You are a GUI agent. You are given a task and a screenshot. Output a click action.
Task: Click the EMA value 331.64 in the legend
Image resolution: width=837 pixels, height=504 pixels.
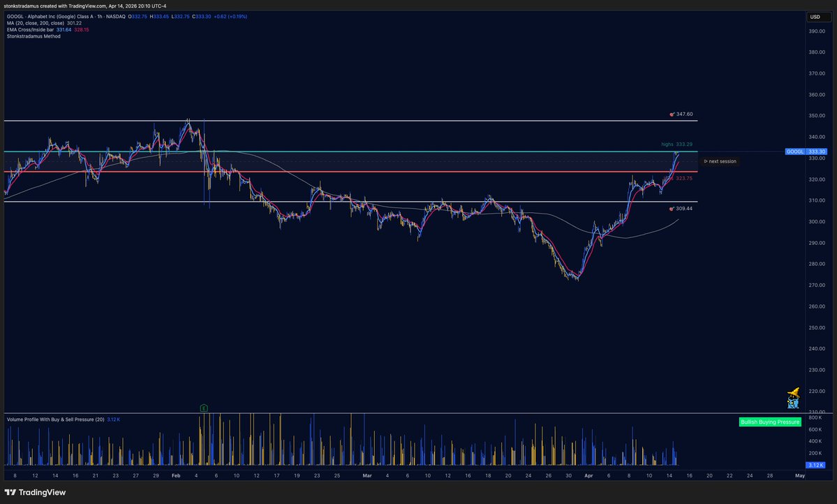[64, 30]
